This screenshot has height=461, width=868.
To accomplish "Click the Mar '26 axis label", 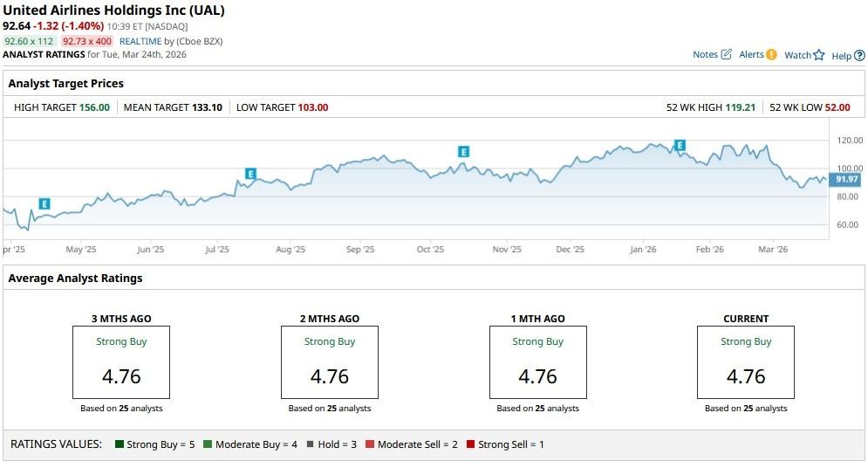I will [773, 250].
